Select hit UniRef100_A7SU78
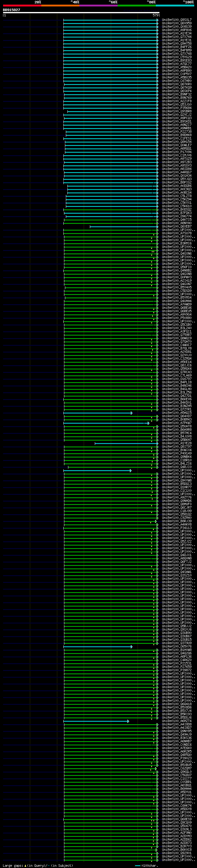The width and height of the screenshot is (197, 868). [x=177, y=233]
